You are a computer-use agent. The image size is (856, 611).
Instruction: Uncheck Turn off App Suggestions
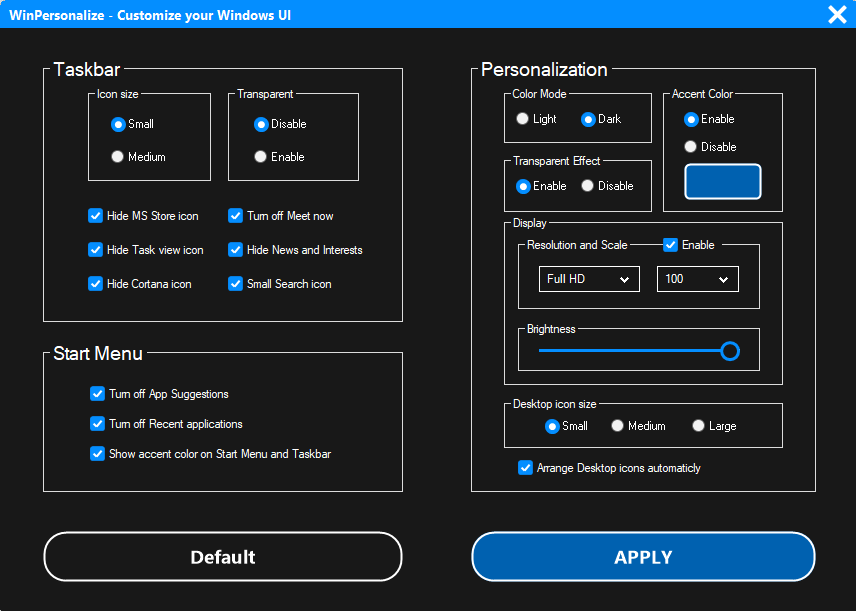click(x=97, y=393)
